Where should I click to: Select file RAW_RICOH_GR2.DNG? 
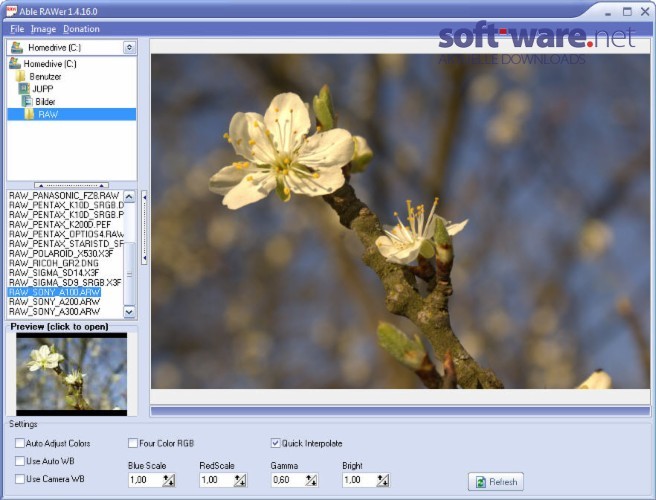pos(54,263)
